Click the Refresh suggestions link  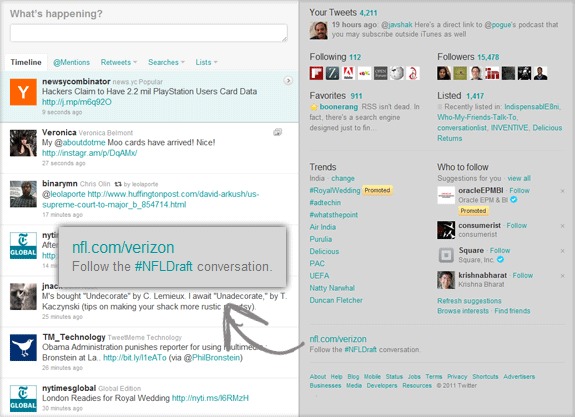(469, 301)
